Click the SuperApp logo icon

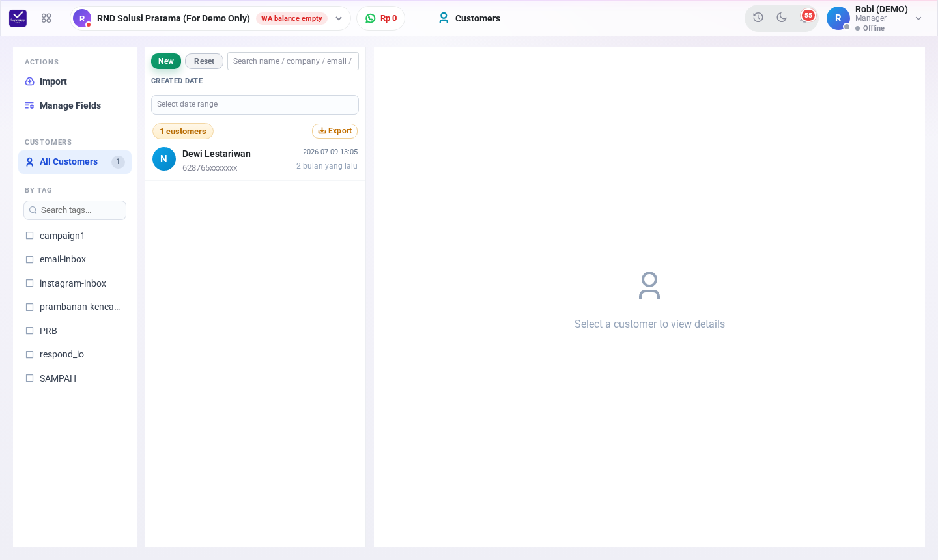pyautogui.click(x=18, y=18)
